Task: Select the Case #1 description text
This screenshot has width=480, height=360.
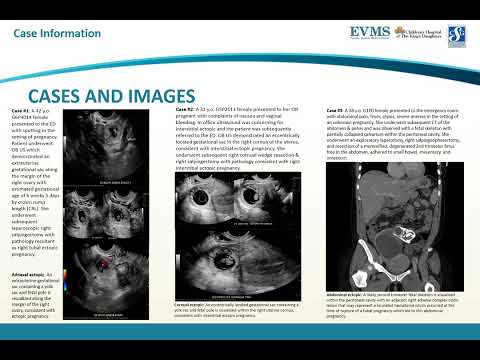Action: pos(35,182)
